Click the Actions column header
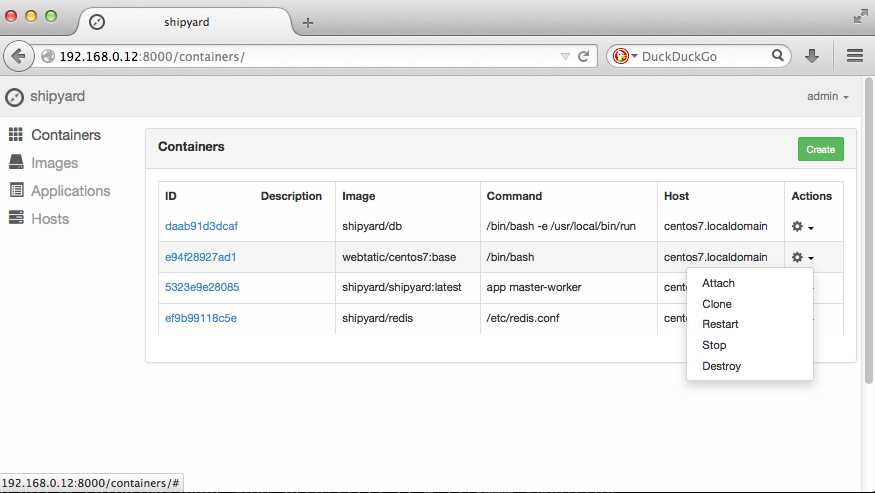The image size is (875, 493). 811,196
